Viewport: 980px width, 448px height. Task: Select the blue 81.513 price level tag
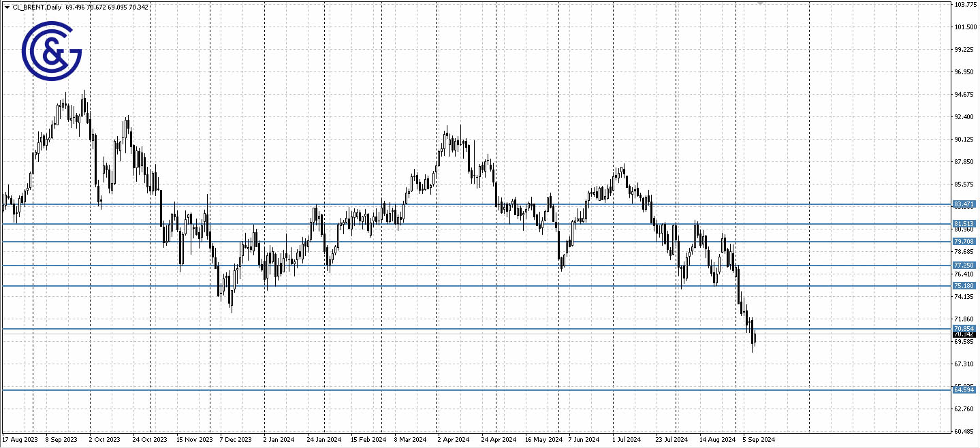[x=964, y=223]
